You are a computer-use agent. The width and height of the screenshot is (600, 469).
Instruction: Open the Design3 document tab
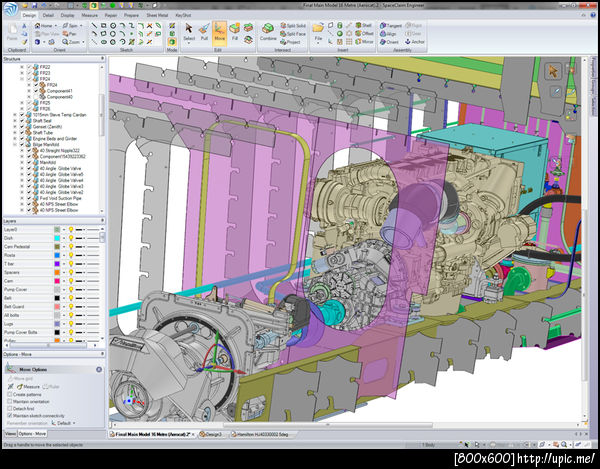[x=211, y=435]
